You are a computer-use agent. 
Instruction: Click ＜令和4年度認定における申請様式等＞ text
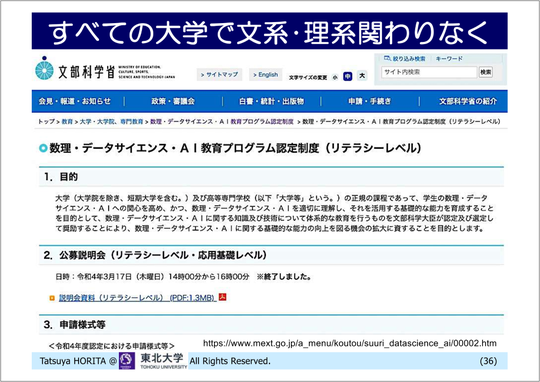(112, 345)
